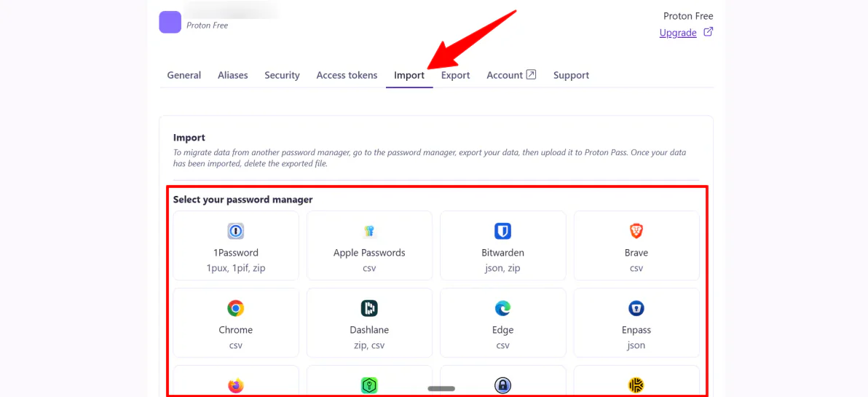This screenshot has width=868, height=397.
Task: Open the Security tab
Action: click(282, 75)
